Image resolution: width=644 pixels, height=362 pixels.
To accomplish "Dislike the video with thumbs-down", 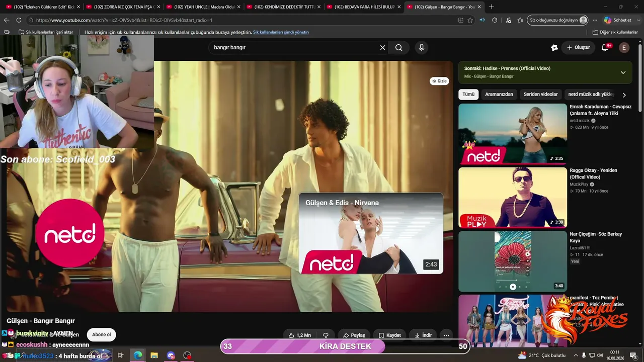I will pyautogui.click(x=326, y=335).
